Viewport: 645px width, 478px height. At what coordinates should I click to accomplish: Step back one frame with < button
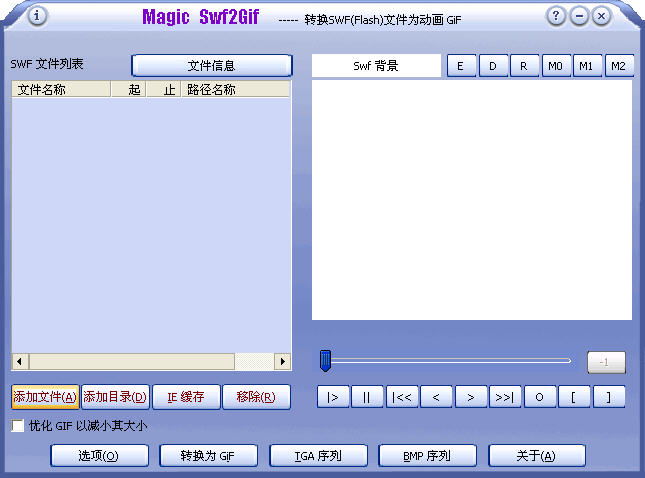(436, 397)
